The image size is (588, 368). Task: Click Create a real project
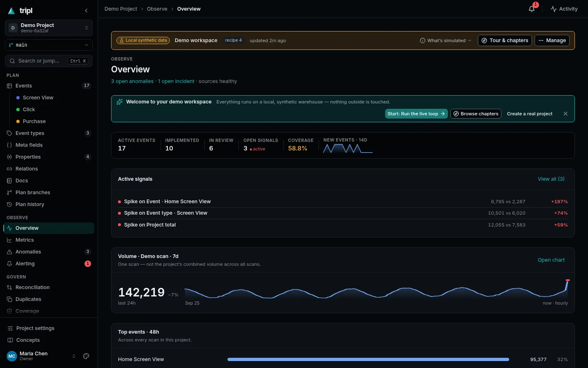(530, 114)
